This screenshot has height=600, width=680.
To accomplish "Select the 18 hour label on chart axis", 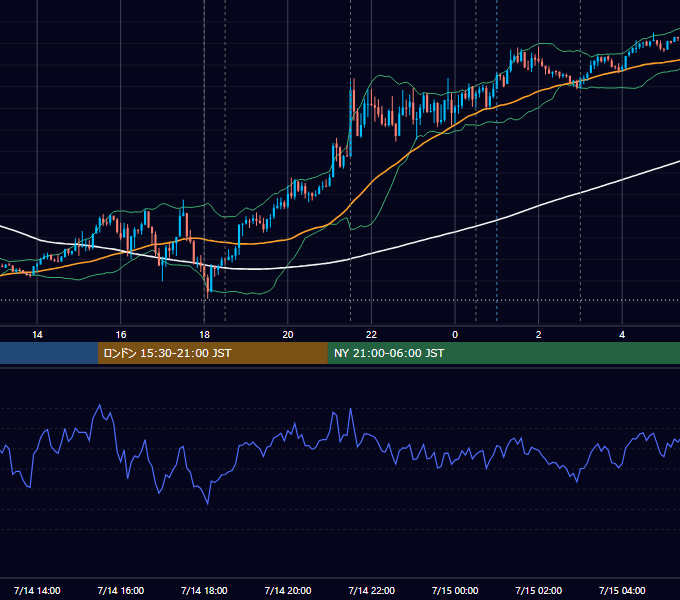I will coord(204,335).
